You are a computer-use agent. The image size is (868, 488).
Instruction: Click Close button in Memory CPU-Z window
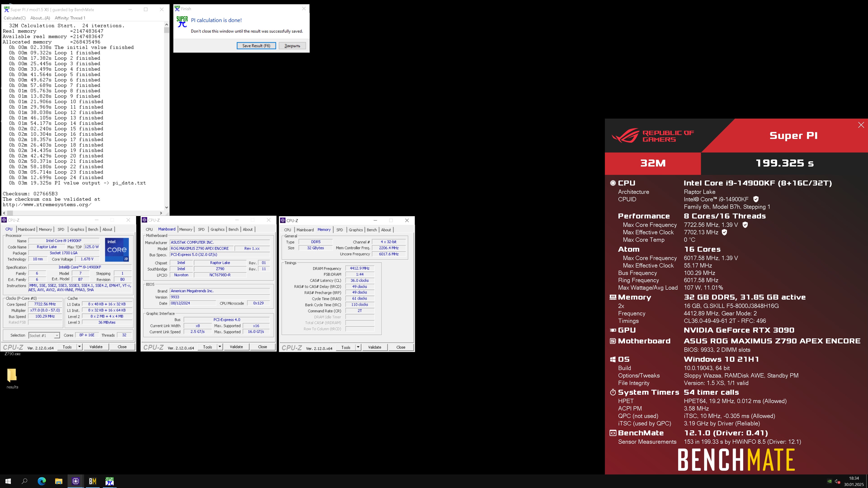pyautogui.click(x=401, y=347)
